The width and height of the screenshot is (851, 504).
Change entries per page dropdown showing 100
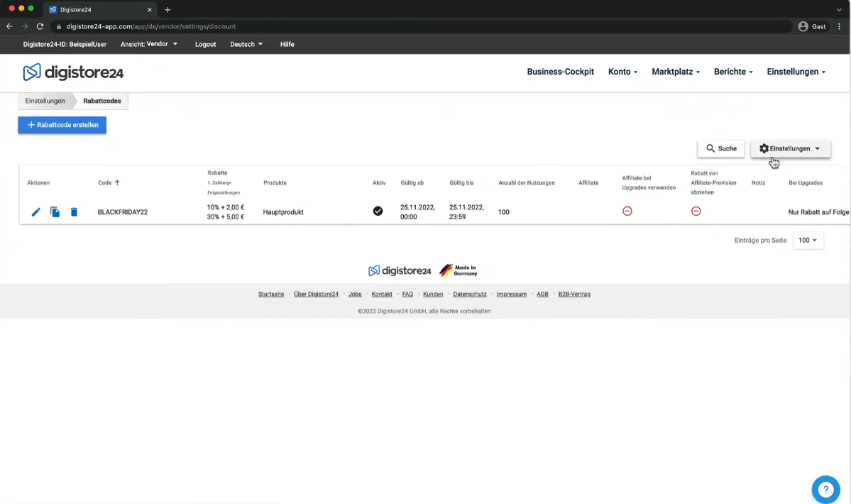(x=808, y=241)
